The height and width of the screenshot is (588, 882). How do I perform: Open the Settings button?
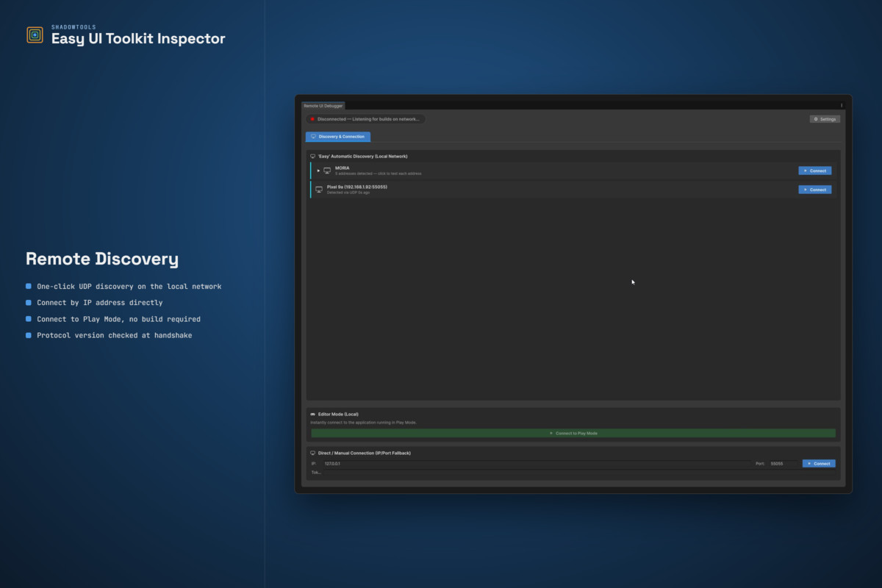coord(825,119)
